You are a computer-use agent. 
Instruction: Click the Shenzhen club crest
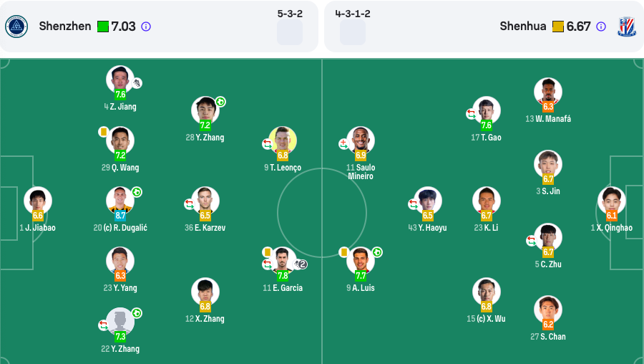pyautogui.click(x=16, y=27)
